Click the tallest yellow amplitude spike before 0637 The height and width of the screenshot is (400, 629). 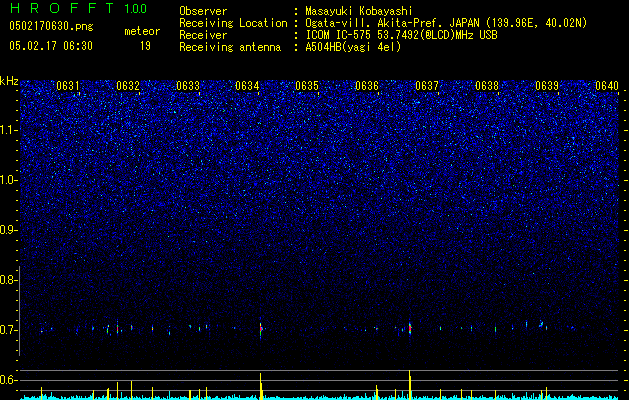410,384
